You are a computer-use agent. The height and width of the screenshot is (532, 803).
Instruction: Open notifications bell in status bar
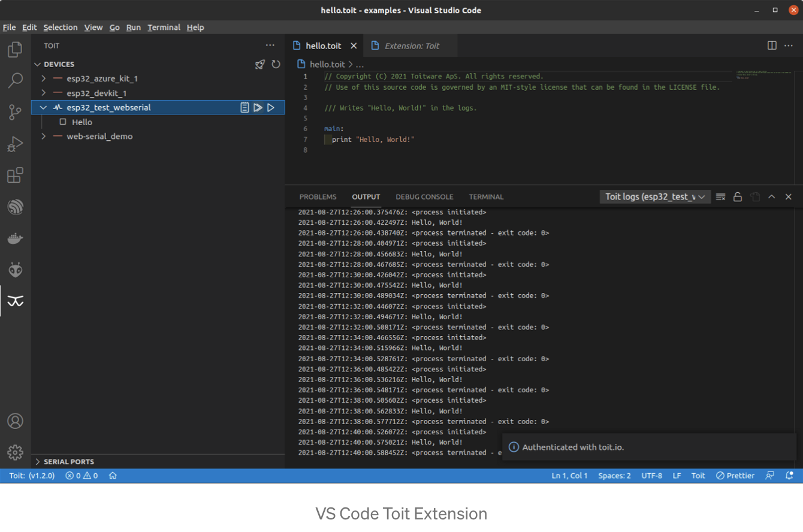click(789, 476)
